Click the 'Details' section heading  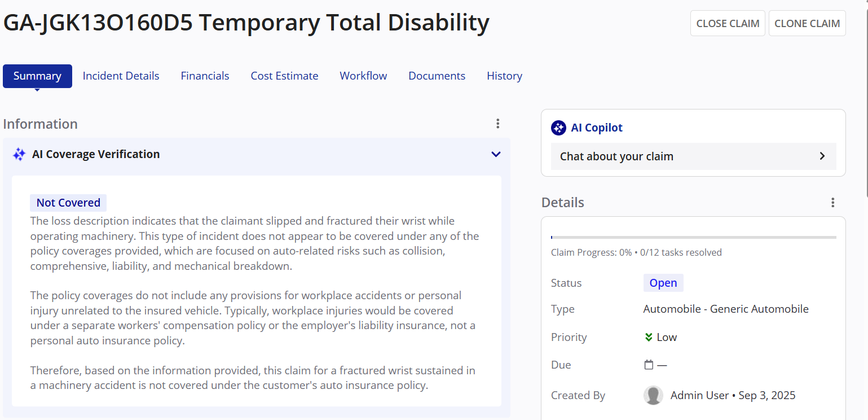pos(563,202)
